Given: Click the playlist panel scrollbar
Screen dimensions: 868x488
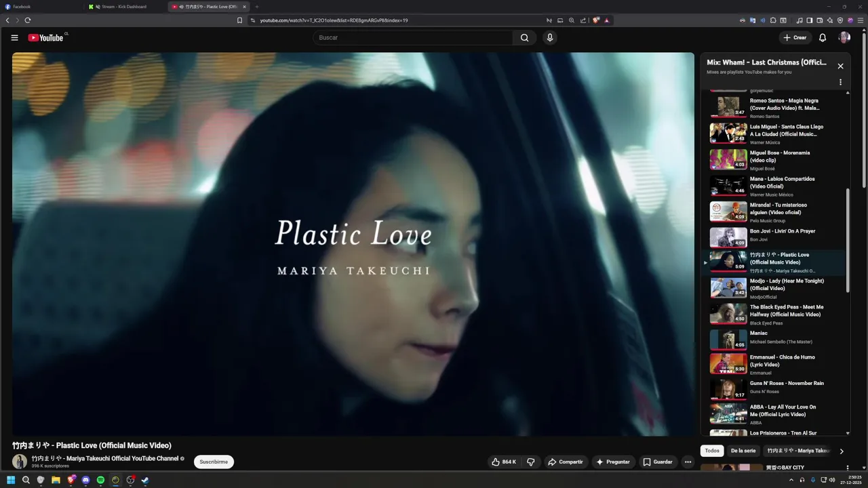Looking at the screenshot, I should (848, 241).
